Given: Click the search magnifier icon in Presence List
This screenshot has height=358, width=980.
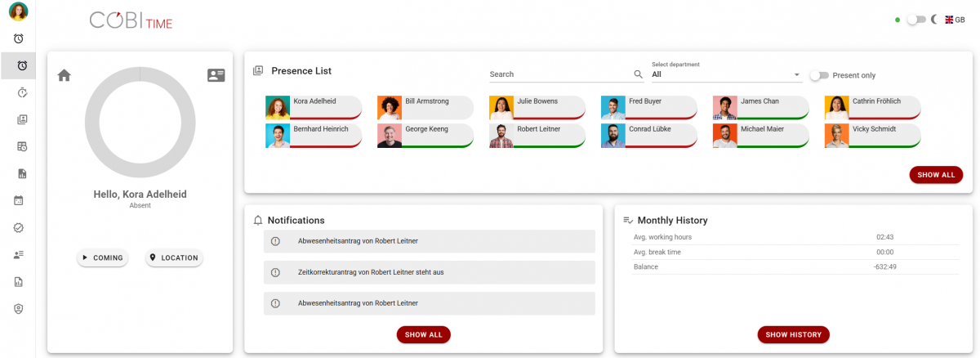Looking at the screenshot, I should [639, 74].
